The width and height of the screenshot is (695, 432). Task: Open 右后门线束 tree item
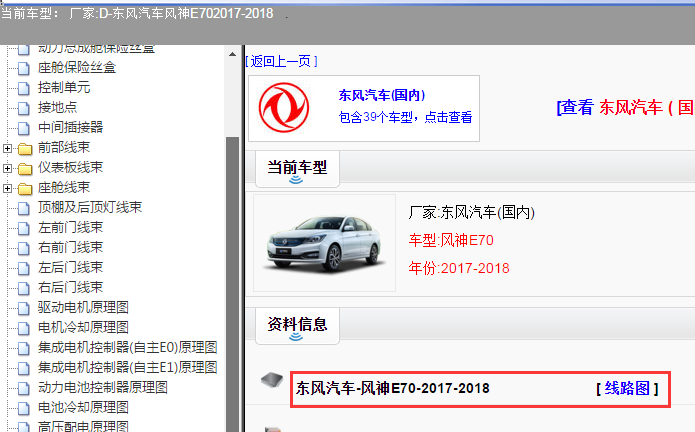[x=70, y=288]
